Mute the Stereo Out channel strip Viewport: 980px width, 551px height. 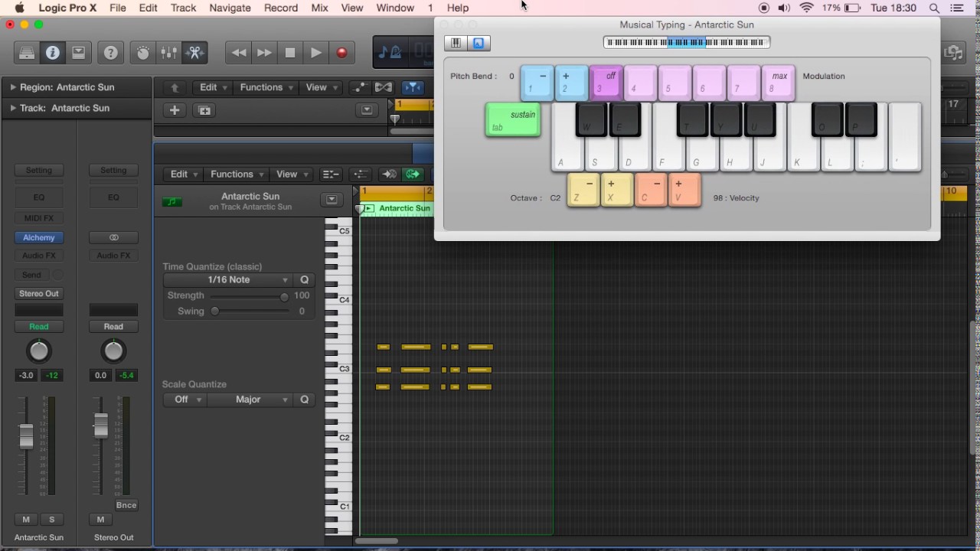(100, 520)
